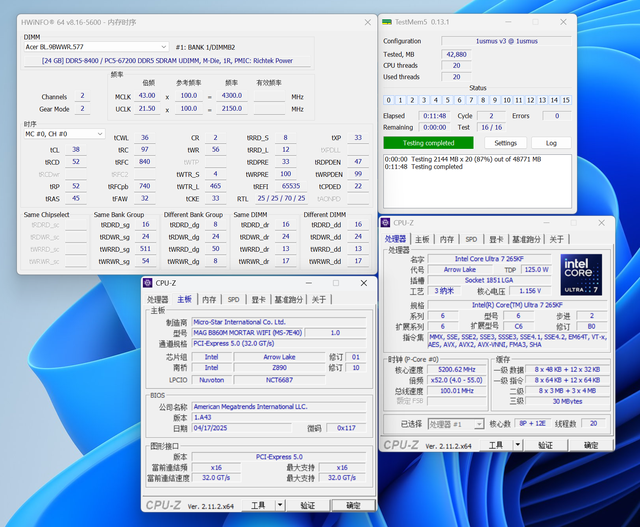Select 主板 tab in motherboard CPU-Z window
Viewport: 640px width, 527px height.
coord(184,299)
